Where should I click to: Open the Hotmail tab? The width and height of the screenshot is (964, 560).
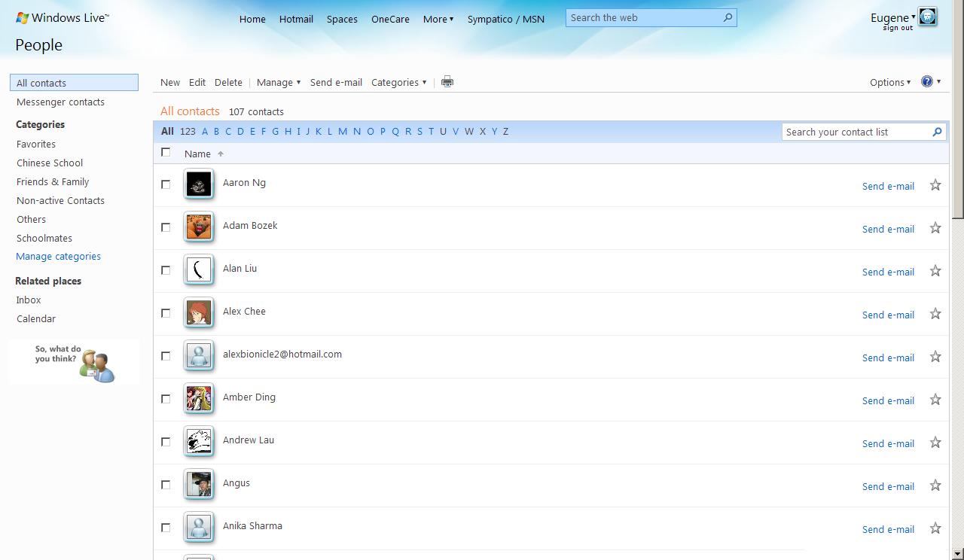pyautogui.click(x=296, y=19)
